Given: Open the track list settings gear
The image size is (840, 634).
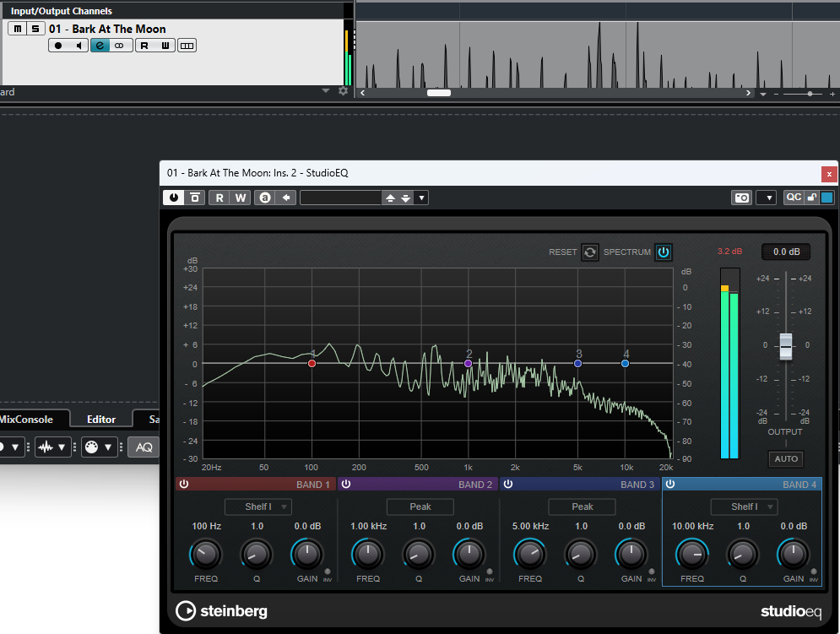Looking at the screenshot, I should tap(343, 91).
